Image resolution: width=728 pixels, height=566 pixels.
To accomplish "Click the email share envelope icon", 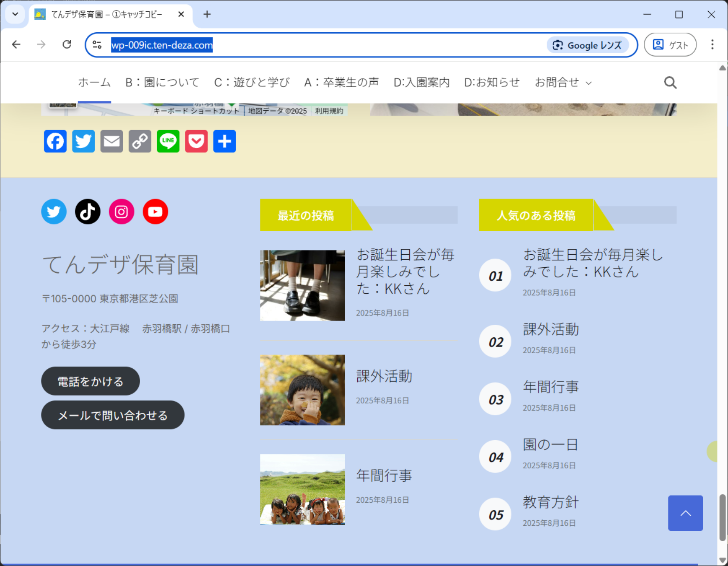I will coord(112,141).
